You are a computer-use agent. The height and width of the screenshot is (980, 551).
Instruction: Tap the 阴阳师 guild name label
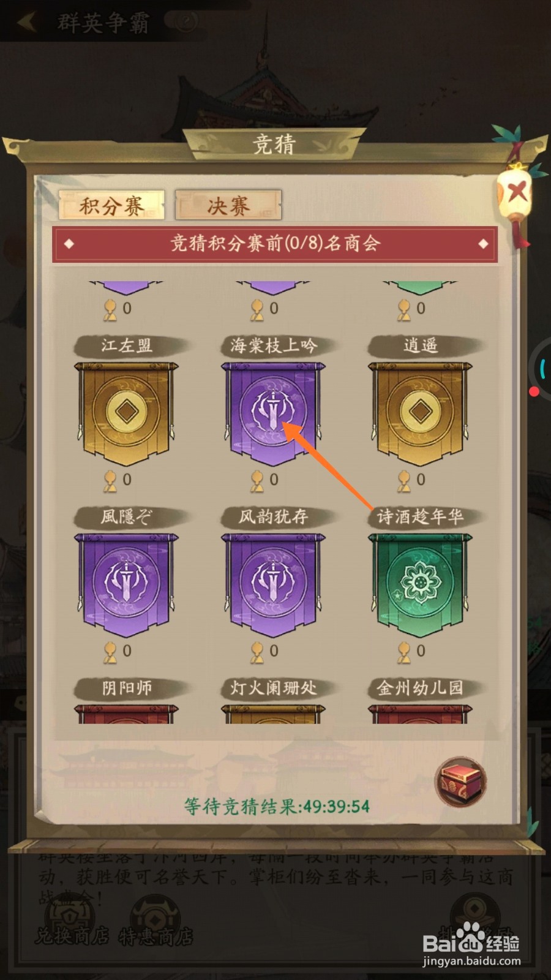pyautogui.click(x=126, y=688)
